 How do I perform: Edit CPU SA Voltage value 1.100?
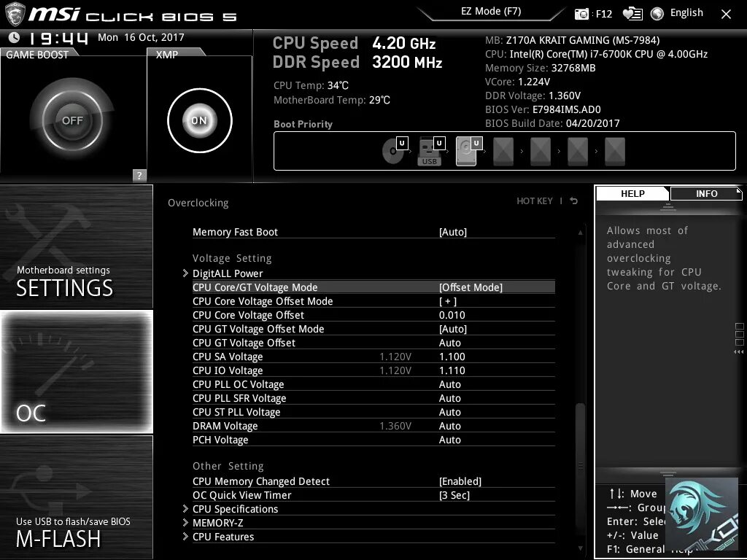452,356
